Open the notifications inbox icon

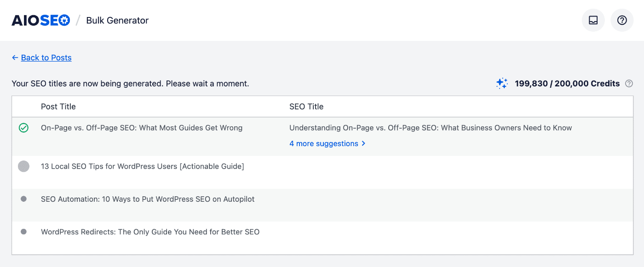[593, 20]
